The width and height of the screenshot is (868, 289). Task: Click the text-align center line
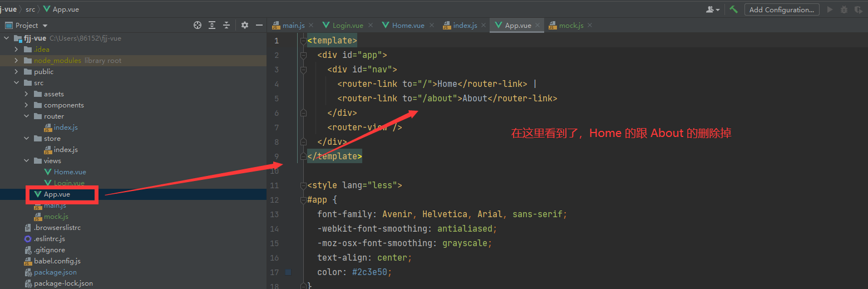point(364,258)
